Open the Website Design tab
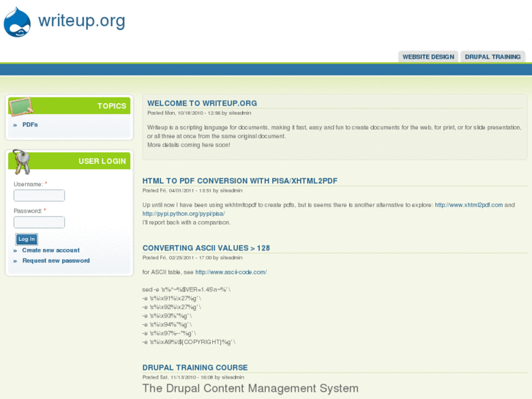This screenshot has width=532, height=399. click(x=428, y=56)
